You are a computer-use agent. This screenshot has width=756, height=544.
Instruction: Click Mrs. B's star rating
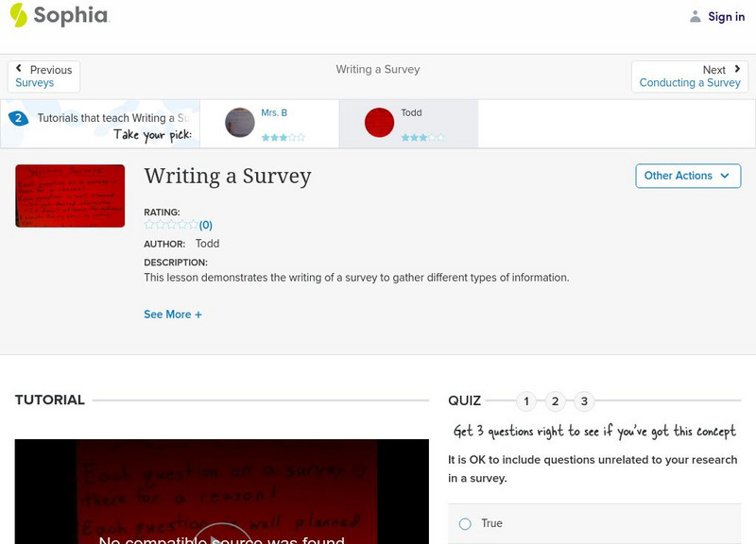pos(283,138)
